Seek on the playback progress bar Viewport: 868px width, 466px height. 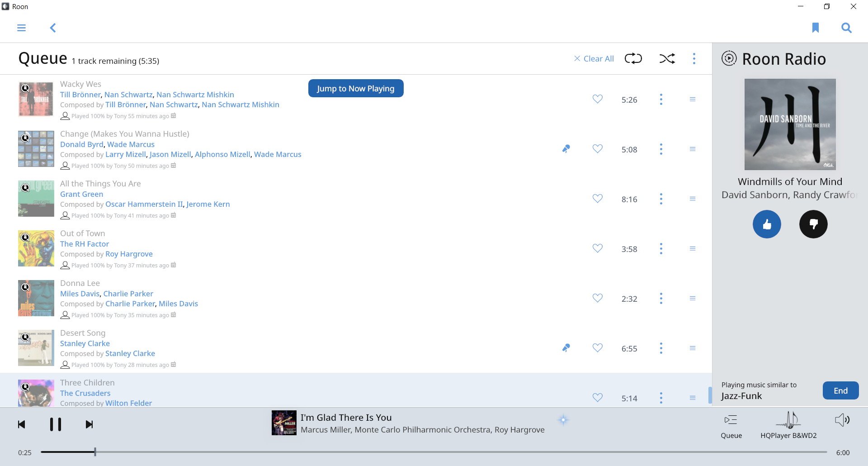tap(434, 452)
